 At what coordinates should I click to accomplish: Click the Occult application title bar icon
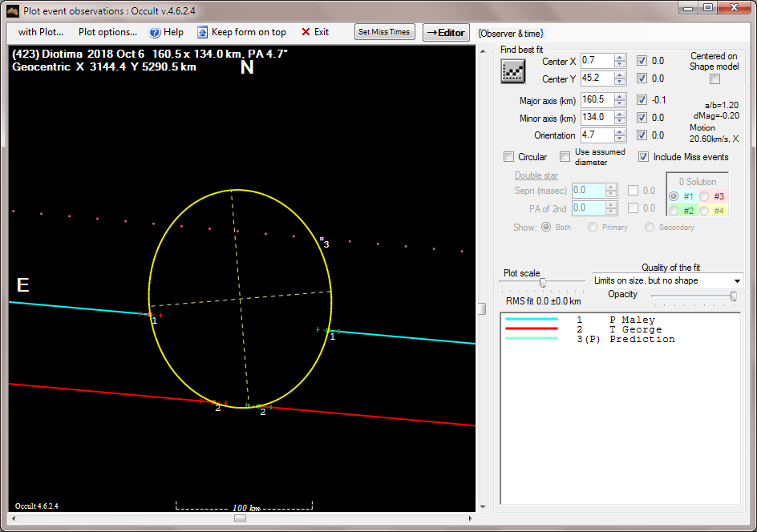(x=13, y=10)
